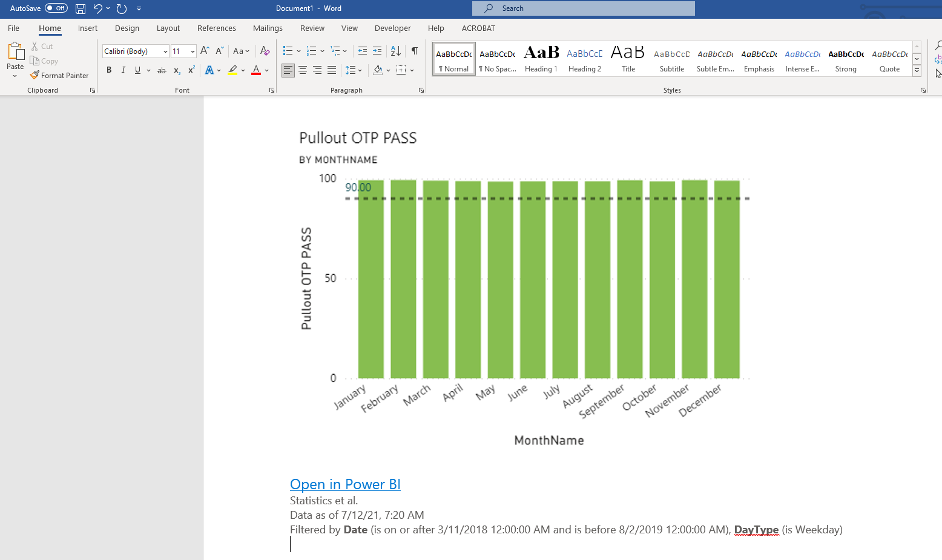Screen dimensions: 942x560
Task: Open the ACROBAT ribbon tab
Action: point(478,28)
